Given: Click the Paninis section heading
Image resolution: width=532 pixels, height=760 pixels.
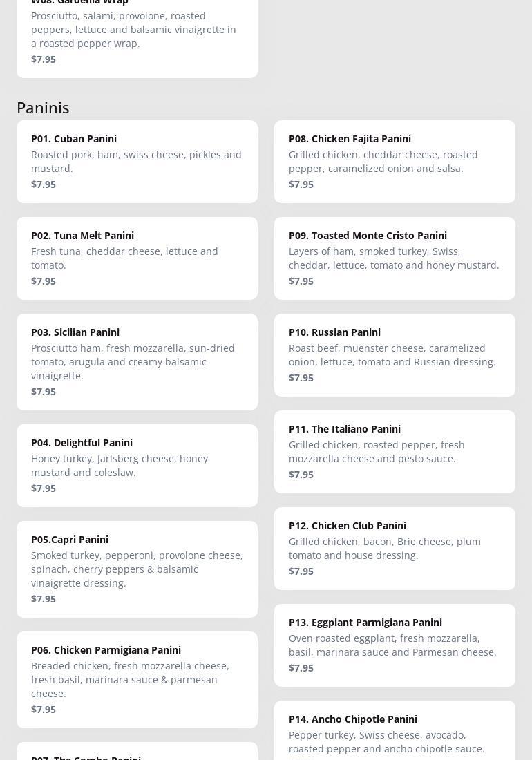Looking at the screenshot, I should (43, 108).
